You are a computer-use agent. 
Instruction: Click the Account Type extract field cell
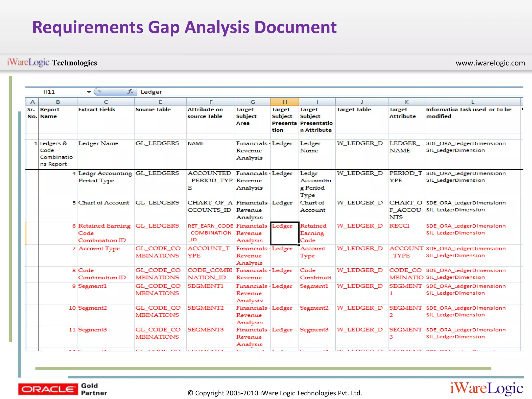click(106, 256)
